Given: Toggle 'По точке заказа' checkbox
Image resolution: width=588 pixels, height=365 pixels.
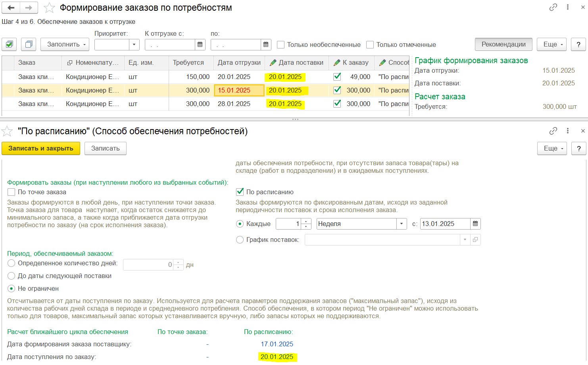Looking at the screenshot, I should tap(12, 192).
